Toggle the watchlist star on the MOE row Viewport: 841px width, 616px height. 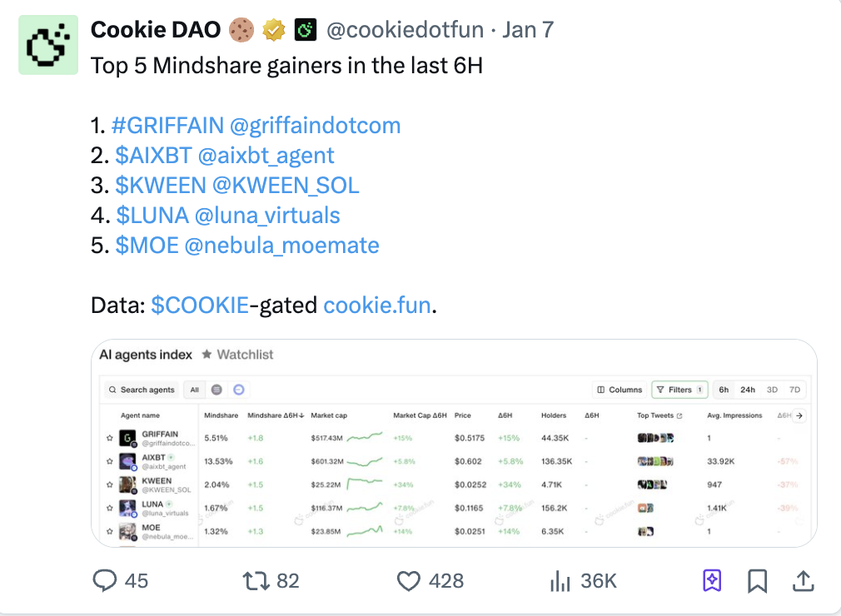point(109,531)
